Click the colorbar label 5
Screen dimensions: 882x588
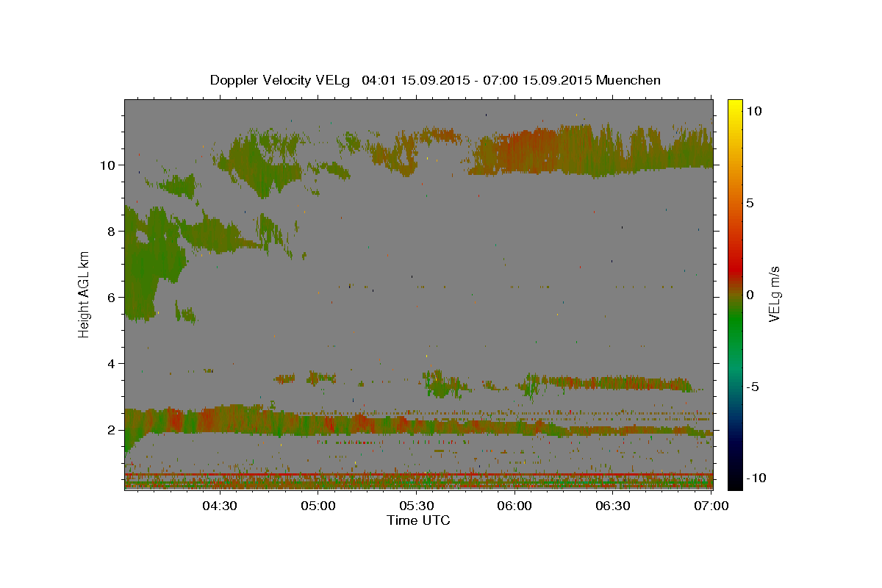point(750,203)
